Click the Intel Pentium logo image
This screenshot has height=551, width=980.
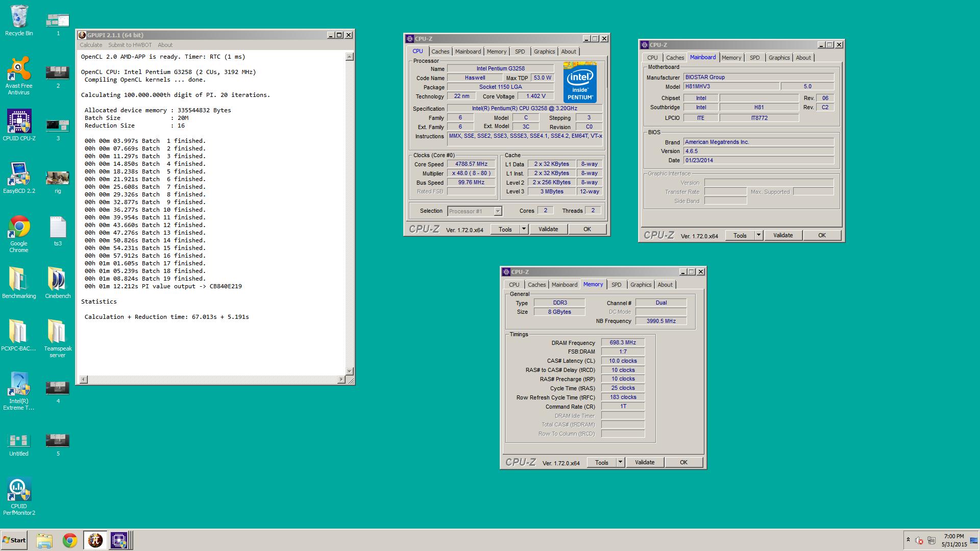[580, 83]
